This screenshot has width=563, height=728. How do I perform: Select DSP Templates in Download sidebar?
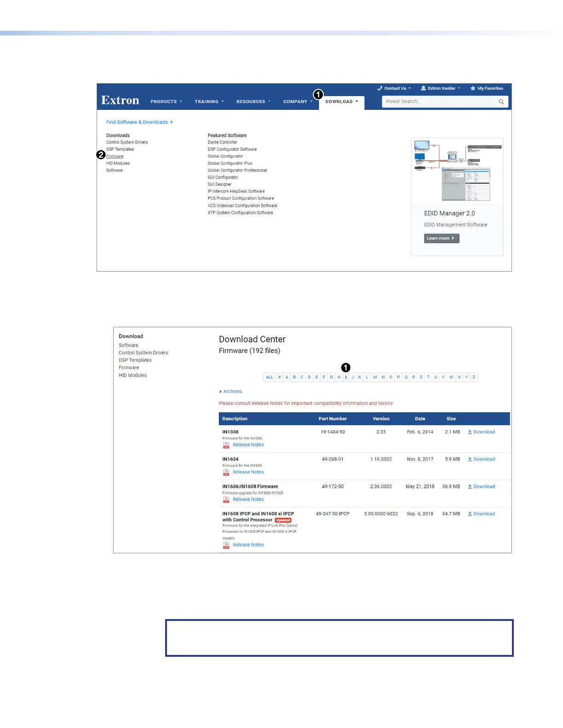(135, 360)
